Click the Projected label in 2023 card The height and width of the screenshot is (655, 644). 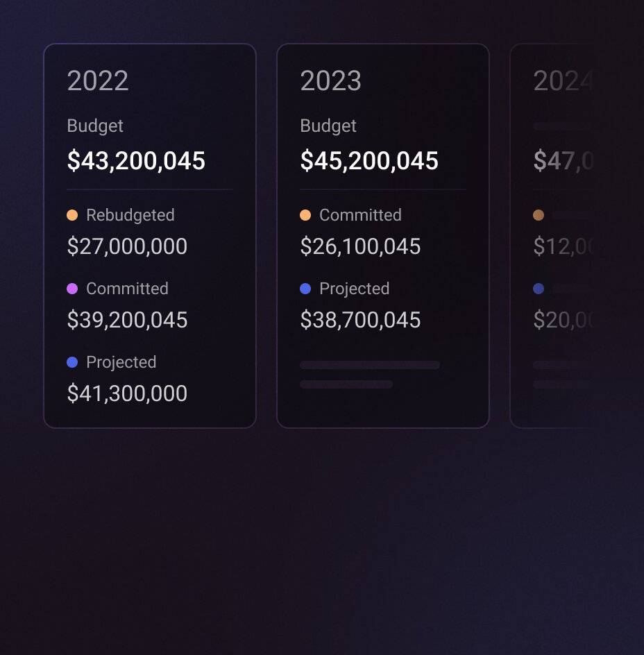[x=354, y=289]
